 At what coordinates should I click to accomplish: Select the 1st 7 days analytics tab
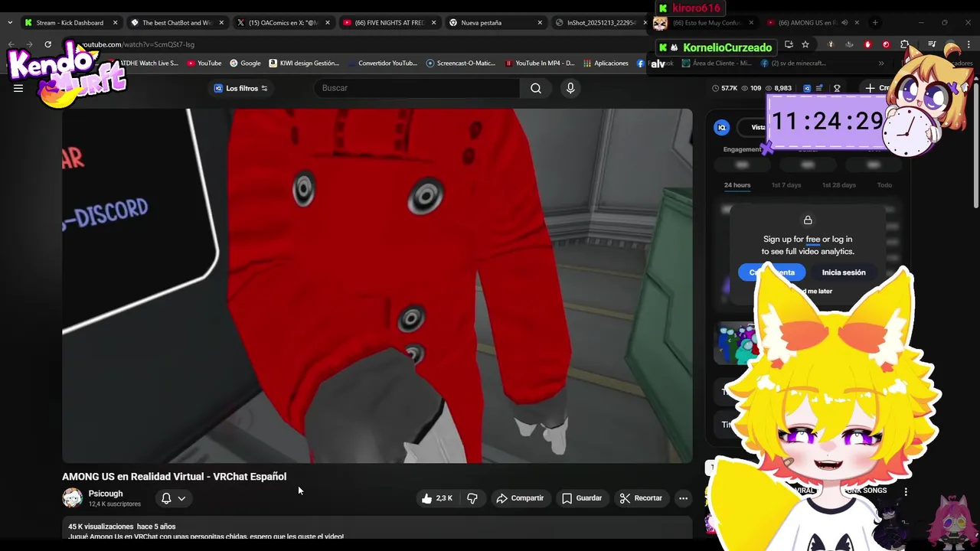click(786, 185)
